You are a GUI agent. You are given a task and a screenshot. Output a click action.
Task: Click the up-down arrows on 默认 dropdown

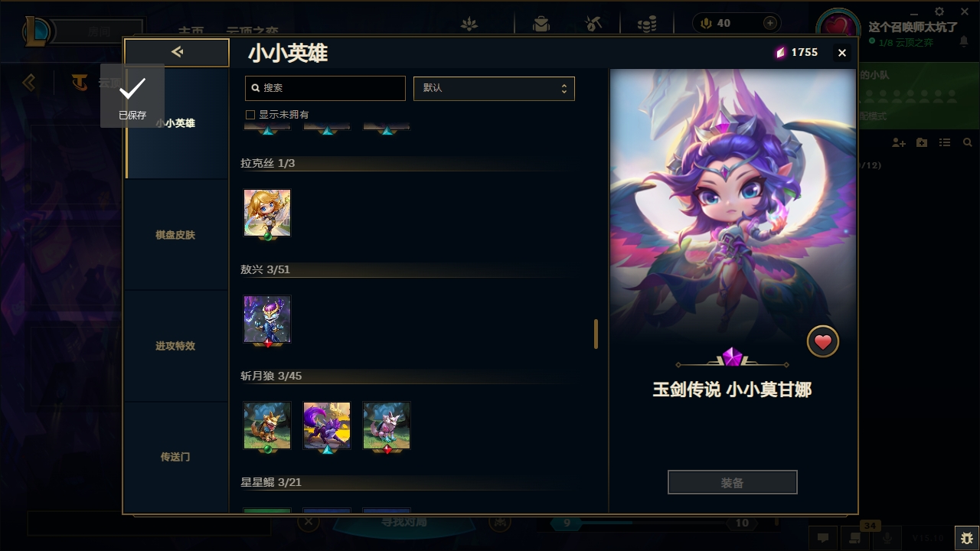[564, 88]
